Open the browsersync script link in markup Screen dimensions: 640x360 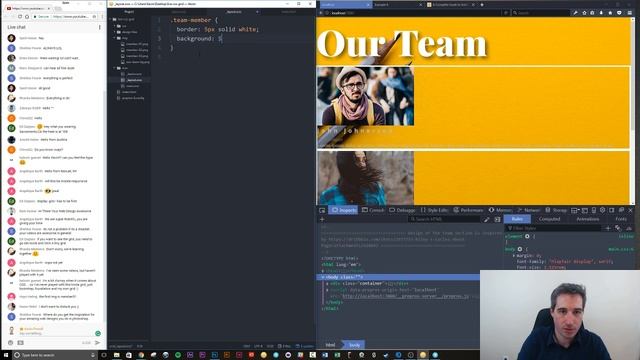406,296
